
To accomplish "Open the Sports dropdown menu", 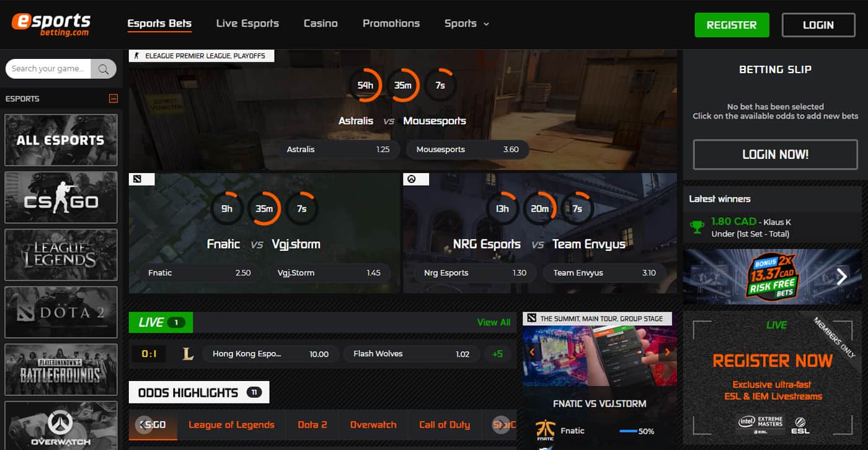I will click(467, 24).
